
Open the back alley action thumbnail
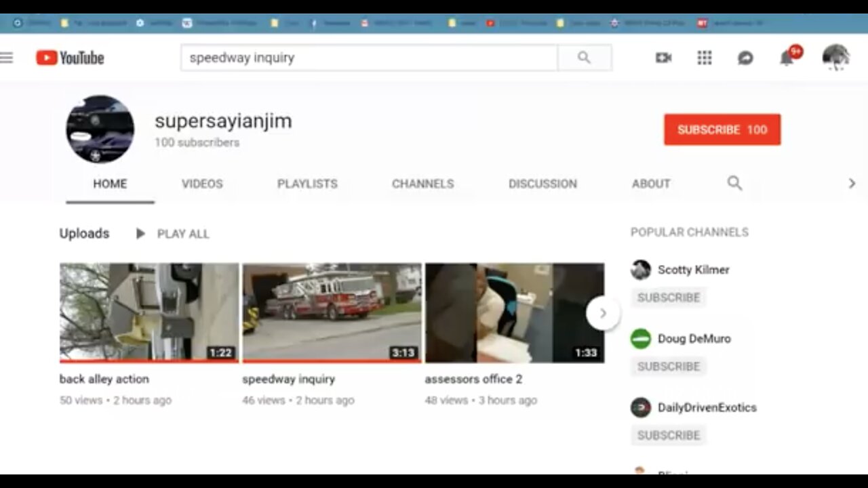pyautogui.click(x=149, y=313)
